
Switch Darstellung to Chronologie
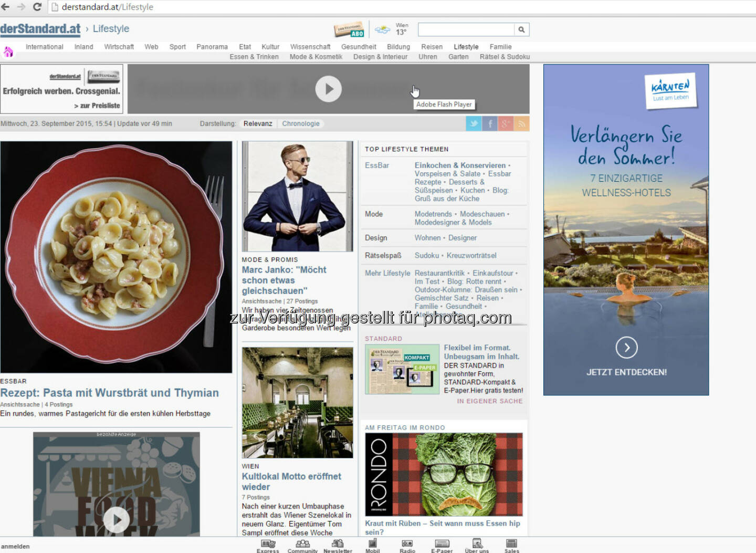tap(300, 123)
